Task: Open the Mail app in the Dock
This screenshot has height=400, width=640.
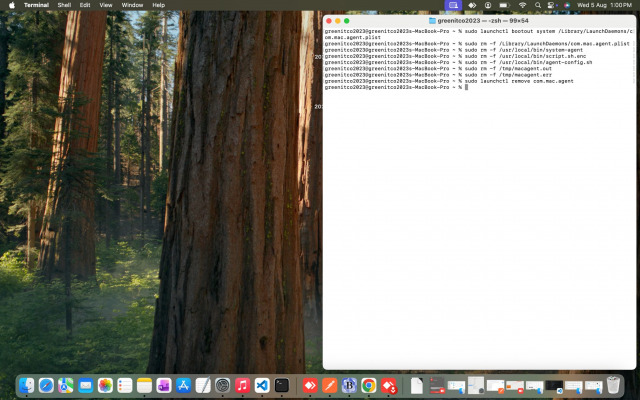Action: coord(85,385)
